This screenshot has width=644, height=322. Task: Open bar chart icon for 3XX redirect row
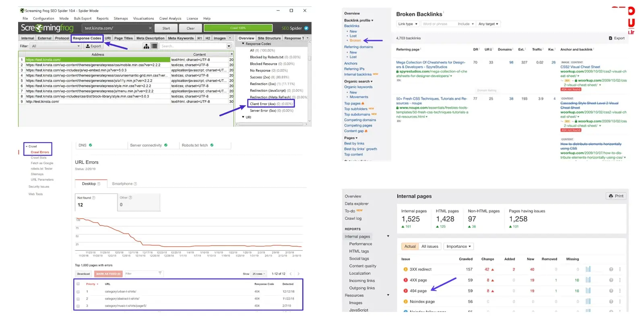click(x=588, y=269)
